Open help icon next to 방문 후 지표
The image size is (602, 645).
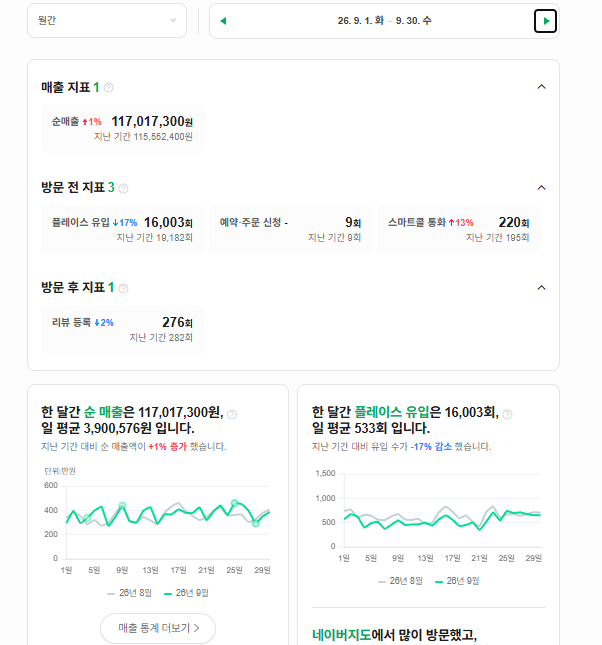pos(123,288)
